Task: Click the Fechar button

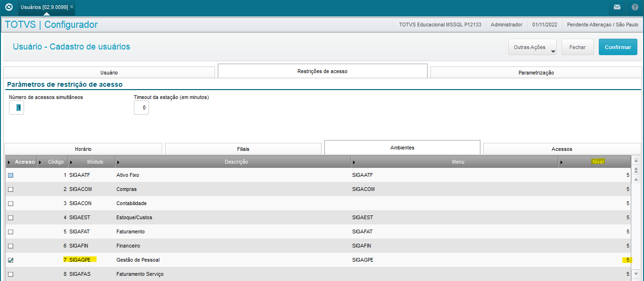Action: tap(578, 47)
